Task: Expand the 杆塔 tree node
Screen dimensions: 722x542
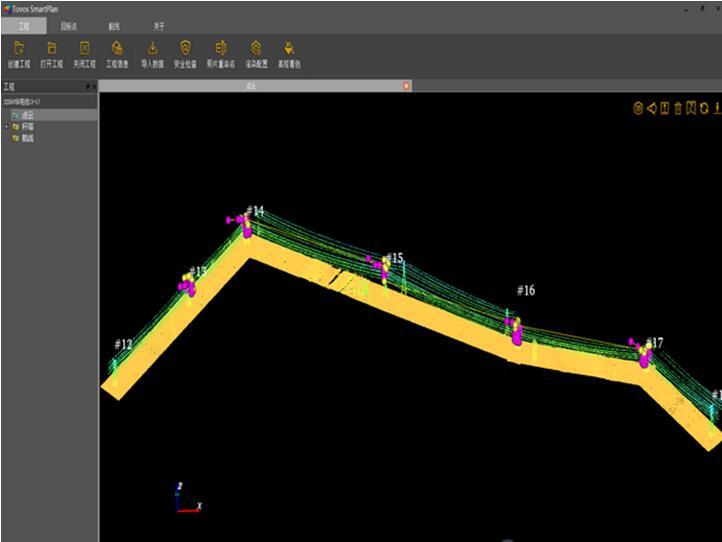Action: 6,127
